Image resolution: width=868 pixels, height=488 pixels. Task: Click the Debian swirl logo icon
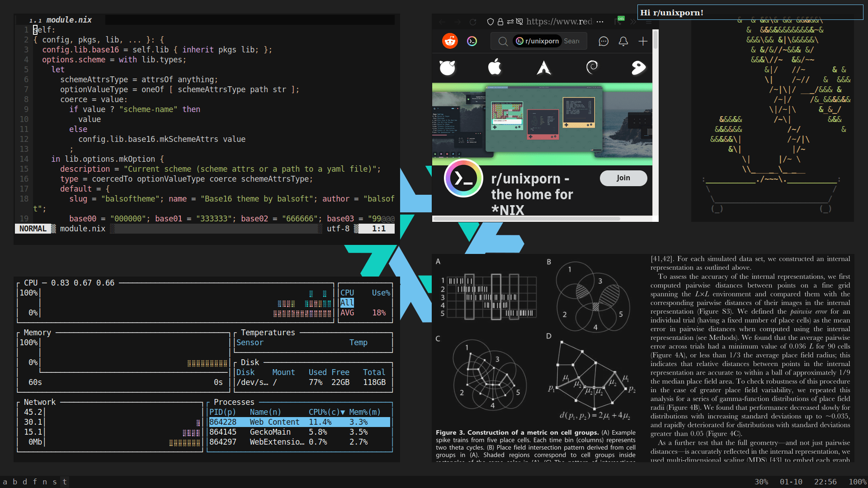coord(592,68)
